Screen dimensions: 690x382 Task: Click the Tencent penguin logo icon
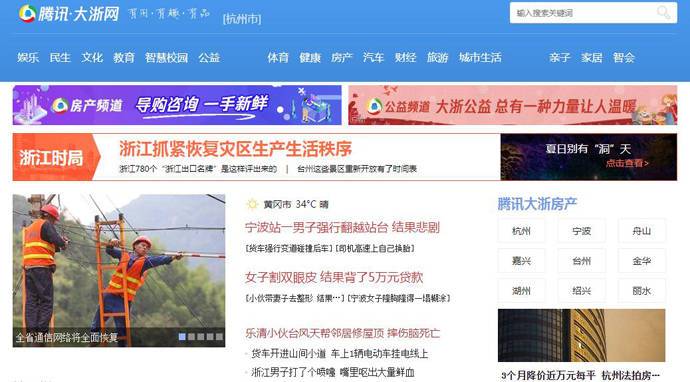pyautogui.click(x=27, y=14)
